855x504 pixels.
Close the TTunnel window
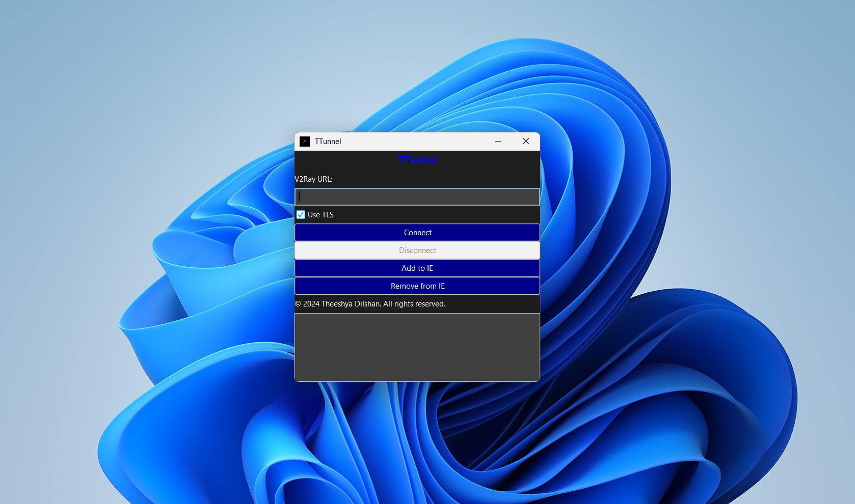(526, 142)
